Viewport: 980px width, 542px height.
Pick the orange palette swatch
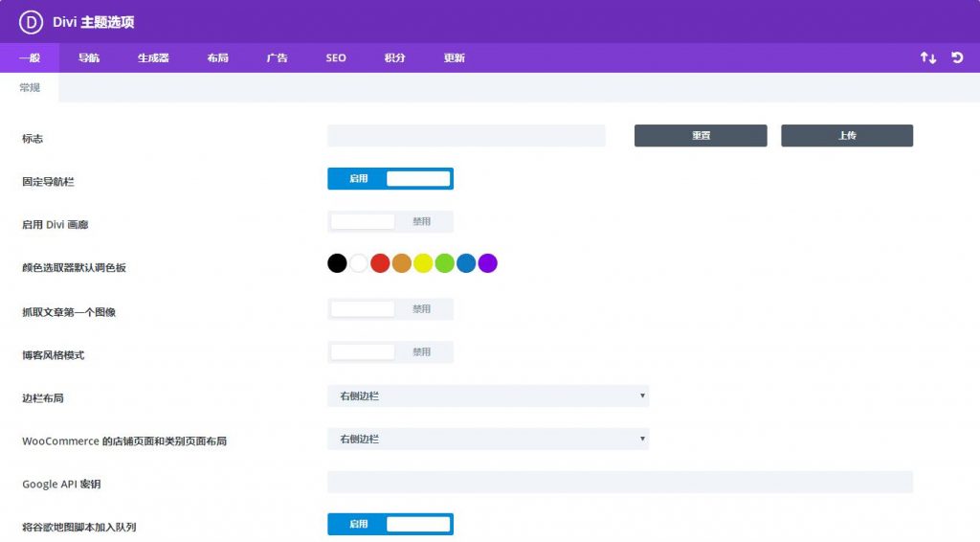click(x=402, y=263)
